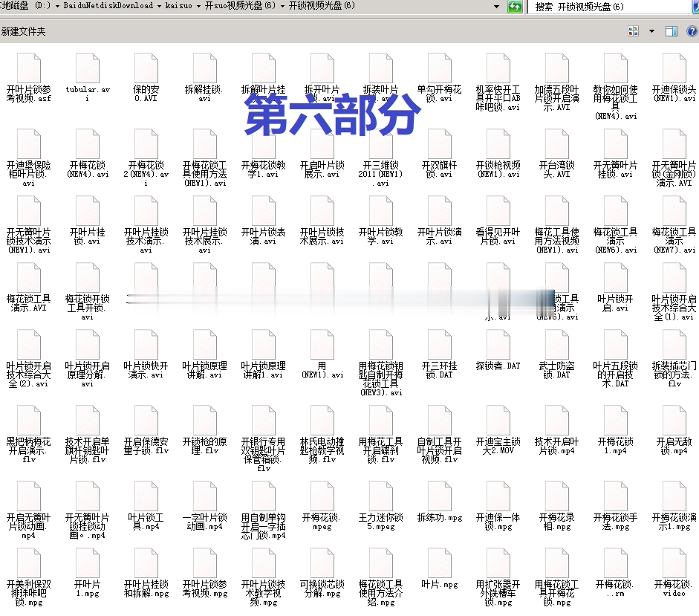Select the file 保的安0.AVI

coord(146,78)
